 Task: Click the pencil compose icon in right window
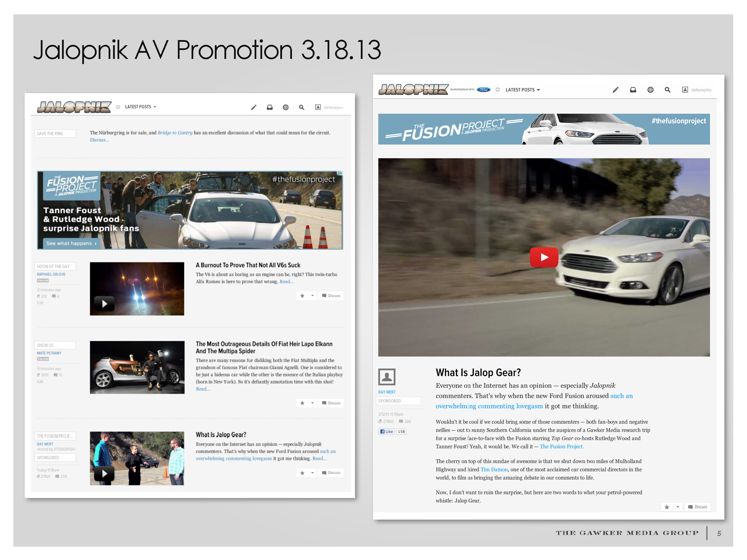point(615,90)
